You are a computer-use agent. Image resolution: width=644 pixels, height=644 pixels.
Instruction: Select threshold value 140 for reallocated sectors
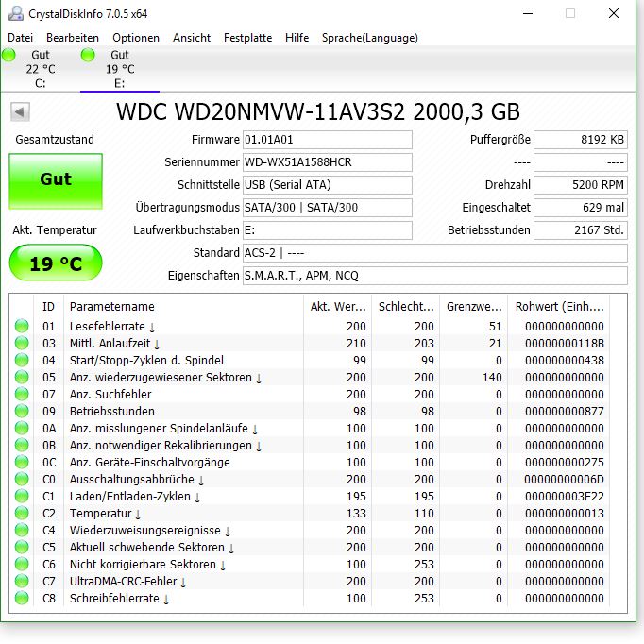click(492, 378)
